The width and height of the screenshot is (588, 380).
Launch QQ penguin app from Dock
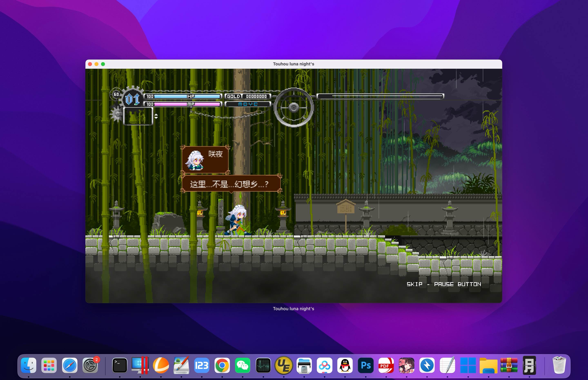tap(345, 365)
